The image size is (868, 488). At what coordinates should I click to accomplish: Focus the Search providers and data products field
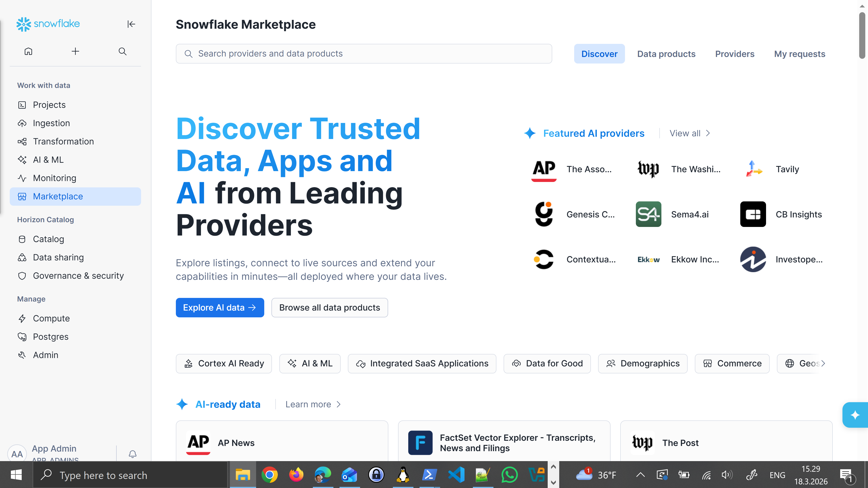(363, 54)
